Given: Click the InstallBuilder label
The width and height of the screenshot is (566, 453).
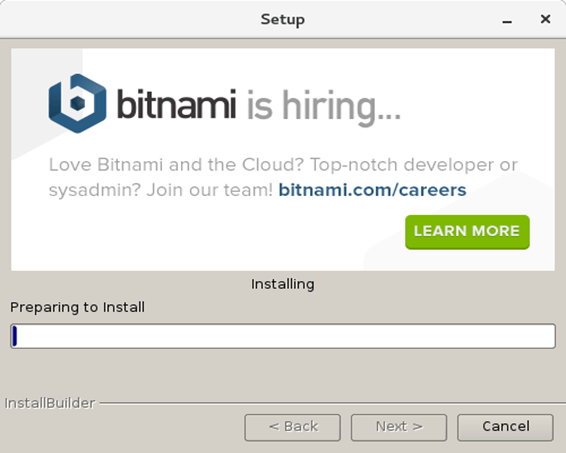Looking at the screenshot, I should [50, 403].
